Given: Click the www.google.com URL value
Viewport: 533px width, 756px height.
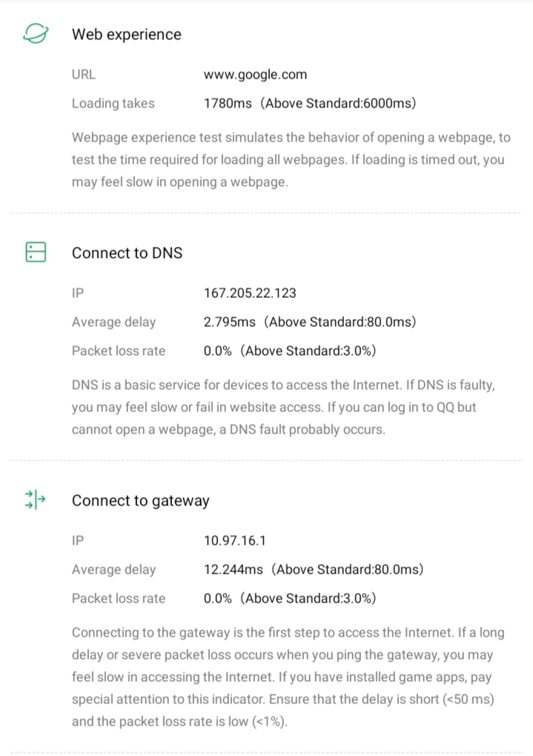Looking at the screenshot, I should click(255, 74).
